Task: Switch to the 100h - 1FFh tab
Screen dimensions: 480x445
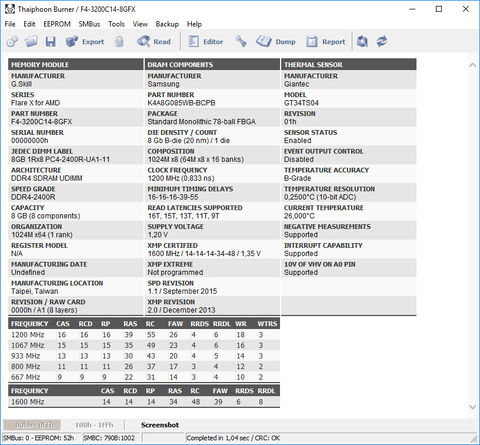Action: pyautogui.click(x=94, y=425)
